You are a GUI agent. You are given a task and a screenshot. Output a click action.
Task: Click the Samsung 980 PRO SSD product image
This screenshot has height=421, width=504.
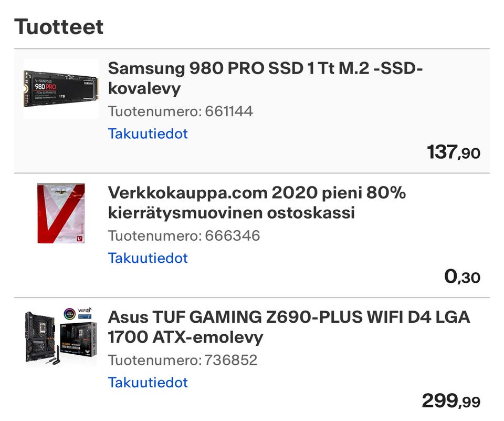(60, 88)
